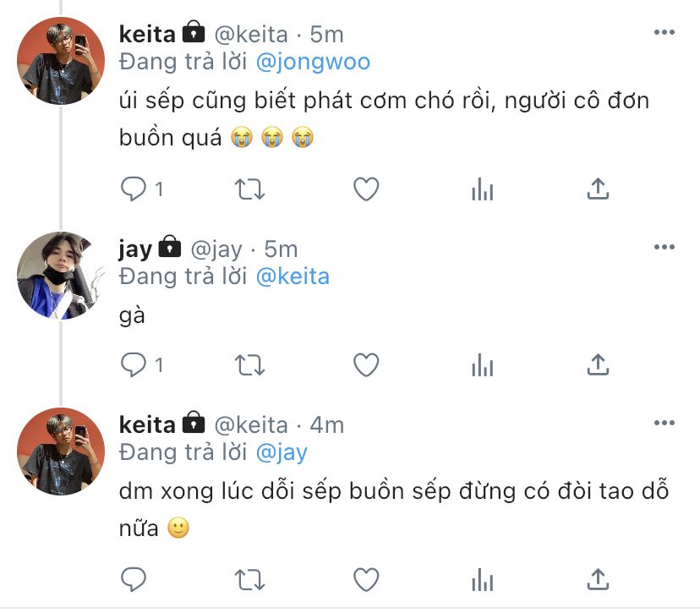Image resolution: width=700 pixels, height=613 pixels.
Task: Reply to keita's tweet posted 4m ago
Action: pyautogui.click(x=134, y=579)
